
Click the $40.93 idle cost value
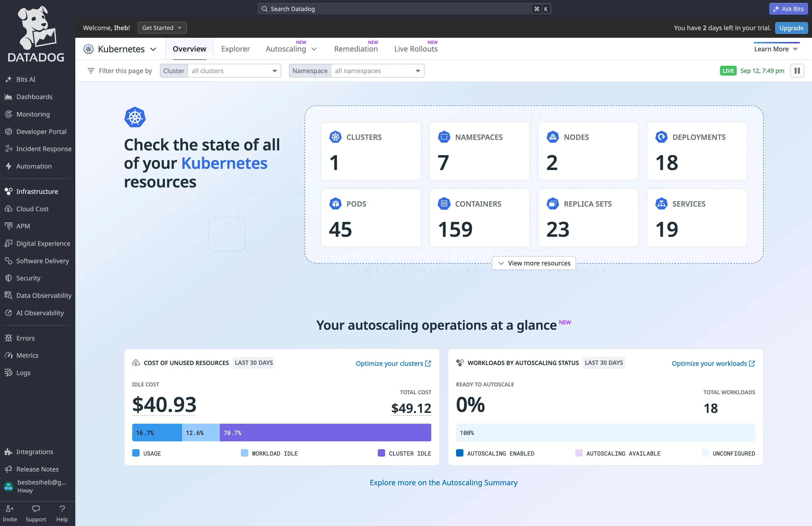tap(164, 405)
